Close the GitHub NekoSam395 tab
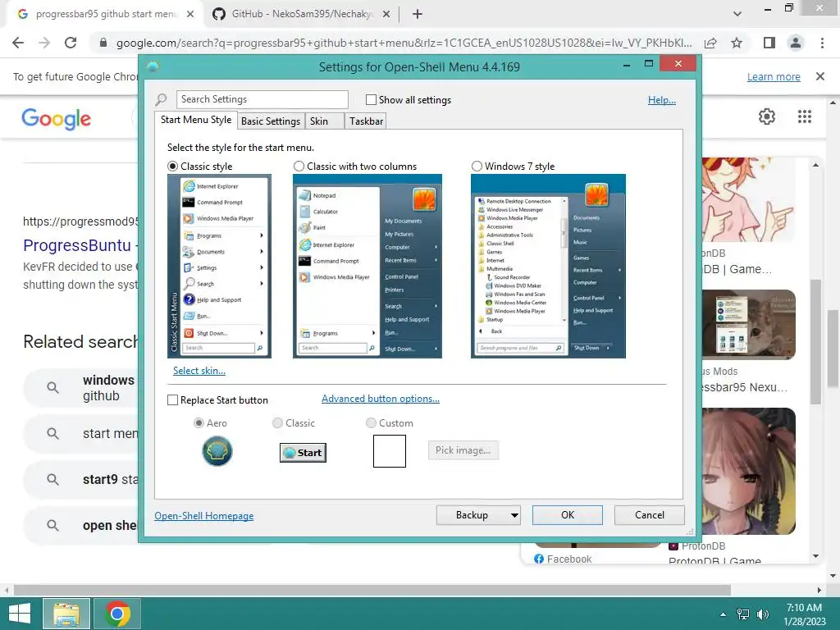Viewport: 840px width, 630px height. (386, 15)
